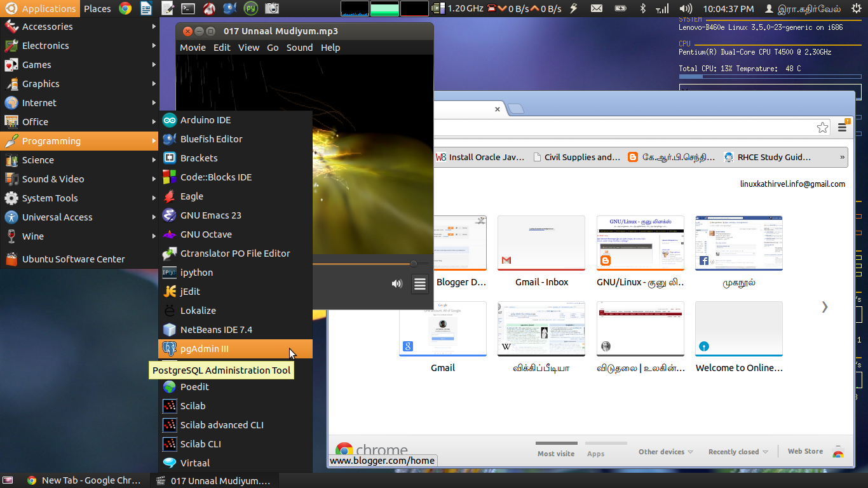Open the Movie menu in the media player

pyautogui.click(x=193, y=47)
